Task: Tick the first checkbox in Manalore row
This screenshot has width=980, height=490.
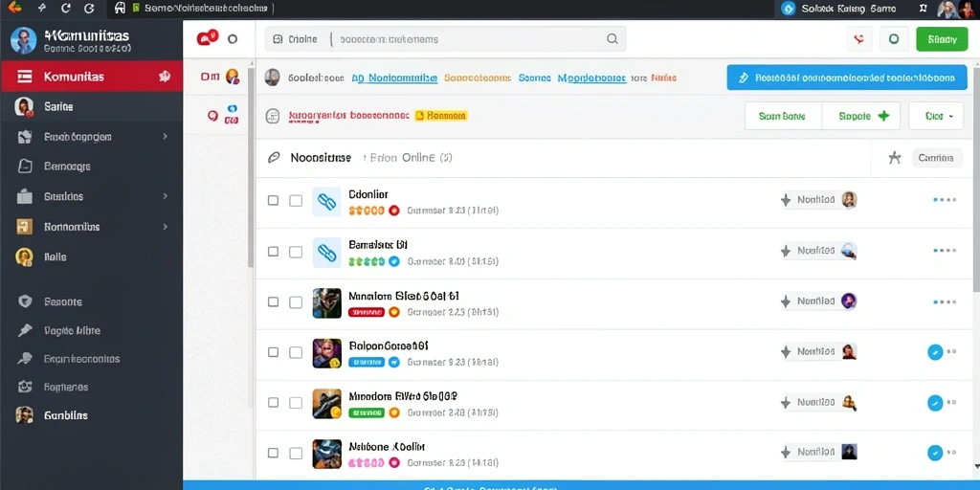Action: (273, 301)
